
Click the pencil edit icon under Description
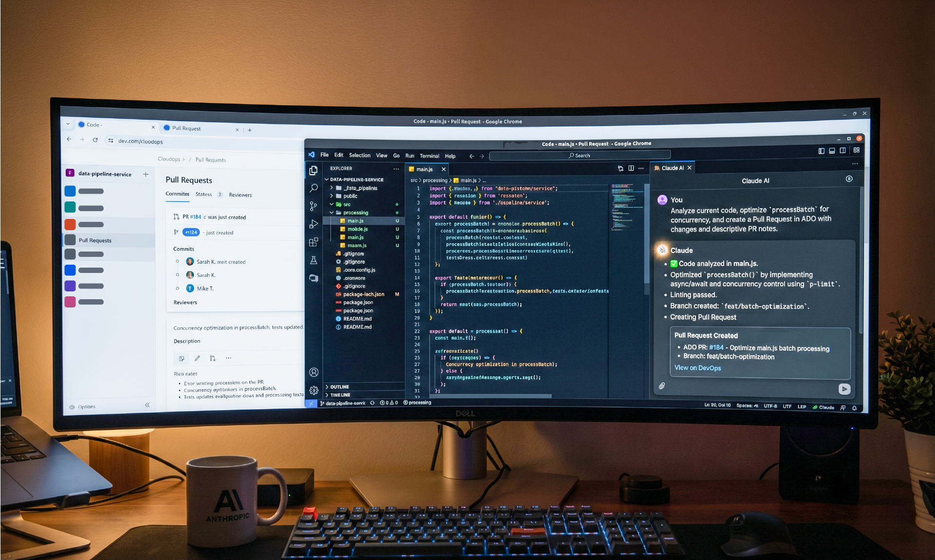197,358
